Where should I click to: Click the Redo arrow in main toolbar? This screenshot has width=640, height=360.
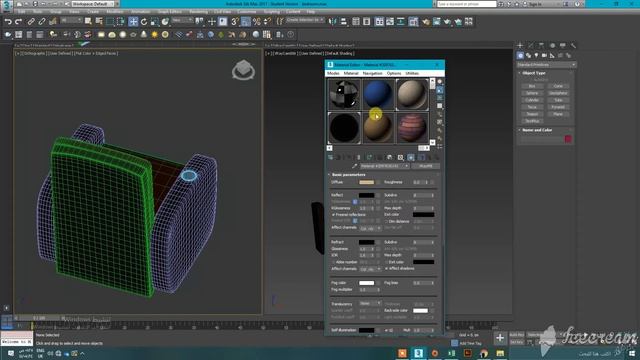click(x=18, y=22)
